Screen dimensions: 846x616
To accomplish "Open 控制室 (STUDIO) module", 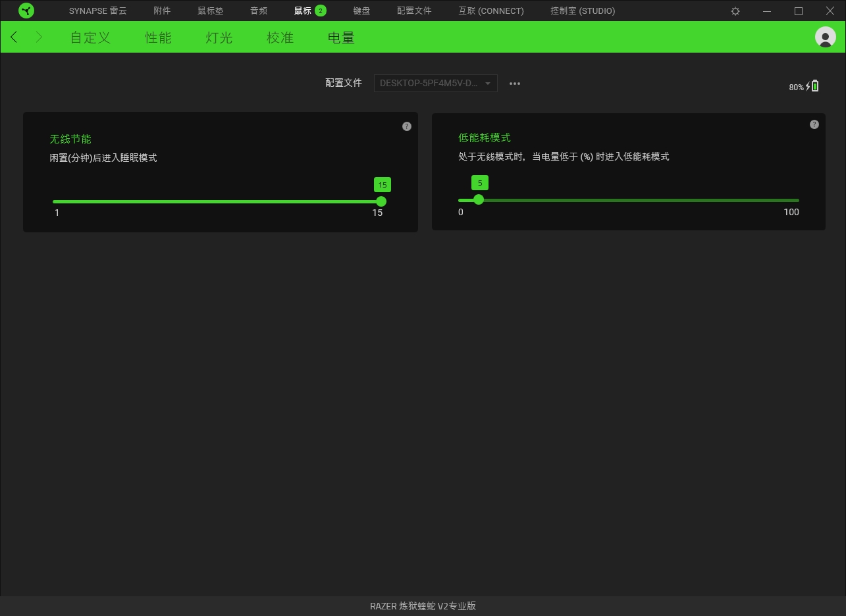I will (x=583, y=11).
